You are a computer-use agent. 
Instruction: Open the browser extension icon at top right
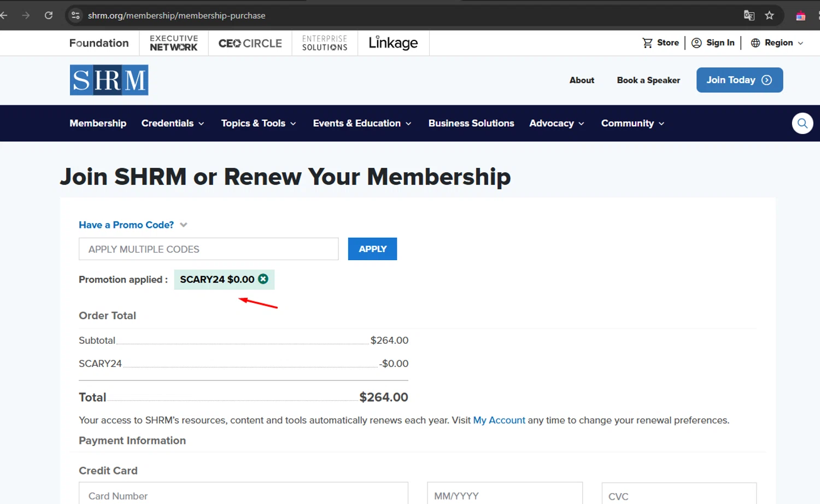pyautogui.click(x=801, y=16)
